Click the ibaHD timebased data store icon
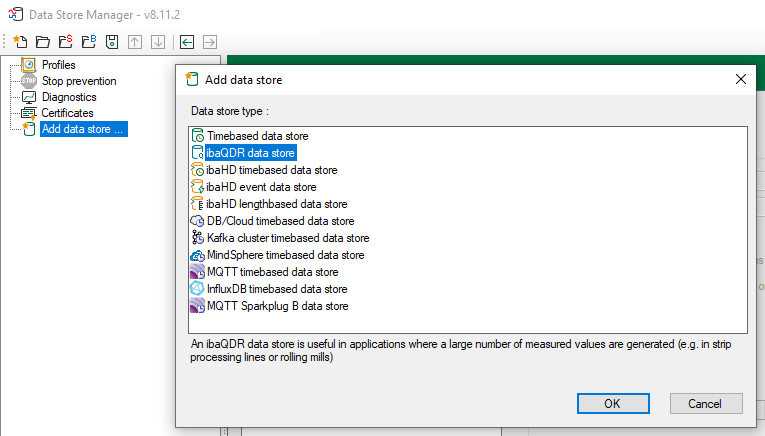This screenshot has height=436, width=765. 198,170
